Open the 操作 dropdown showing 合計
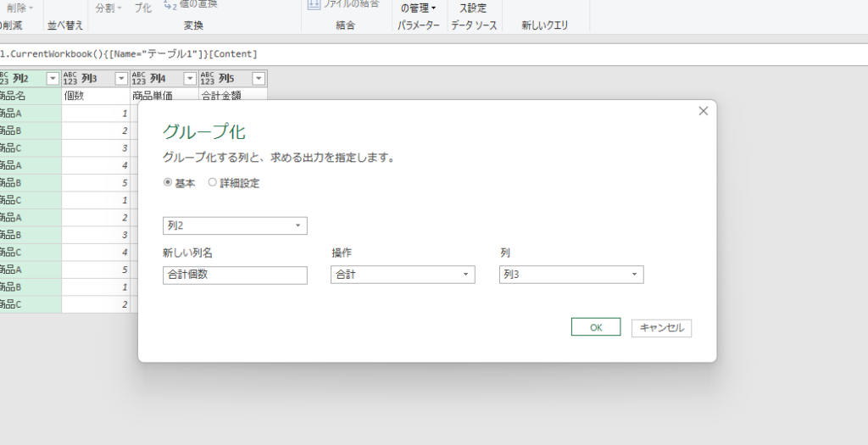This screenshot has height=445, width=868. tap(403, 275)
